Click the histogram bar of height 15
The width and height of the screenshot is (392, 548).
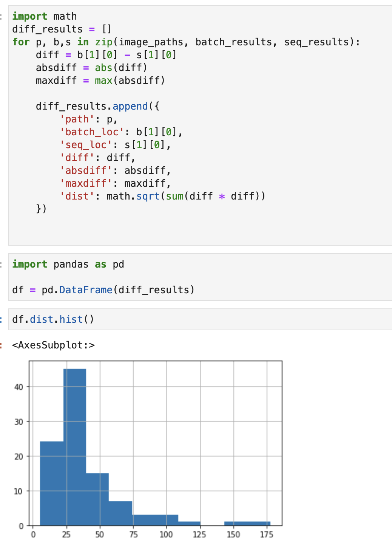[97, 499]
